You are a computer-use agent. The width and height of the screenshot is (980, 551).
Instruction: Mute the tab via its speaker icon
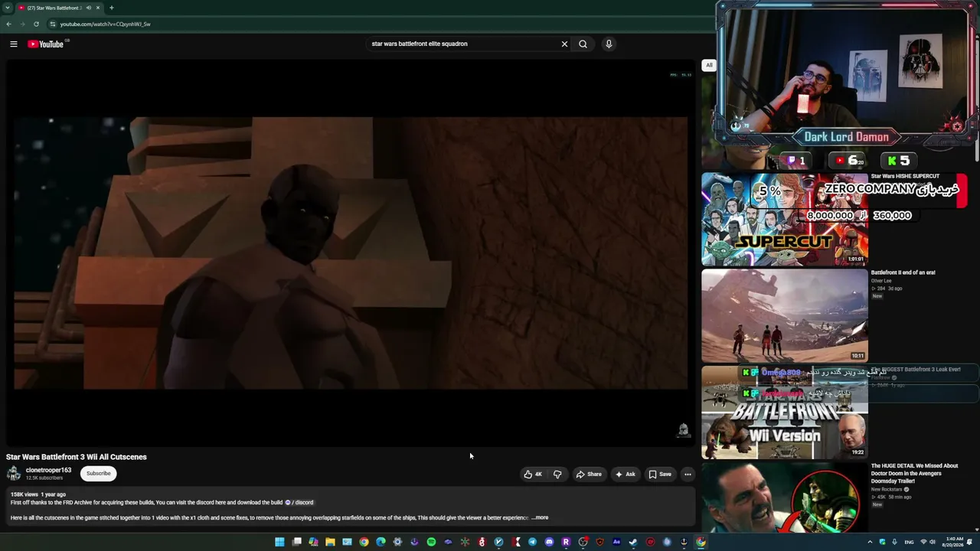88,8
